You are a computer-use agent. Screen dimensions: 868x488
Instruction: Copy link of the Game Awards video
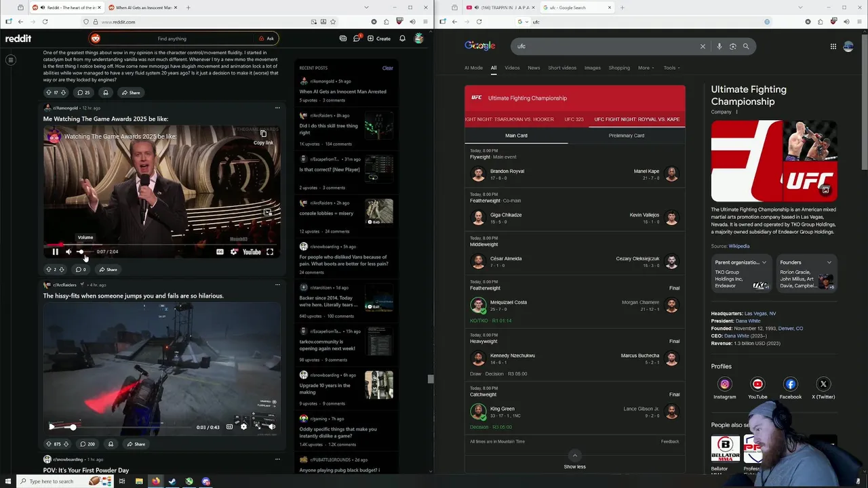point(263,138)
